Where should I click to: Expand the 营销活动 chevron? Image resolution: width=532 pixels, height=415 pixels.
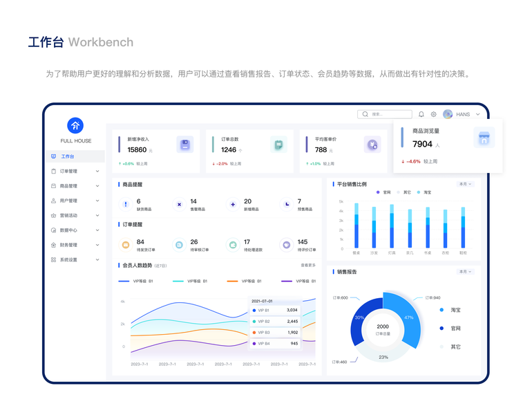point(97,215)
